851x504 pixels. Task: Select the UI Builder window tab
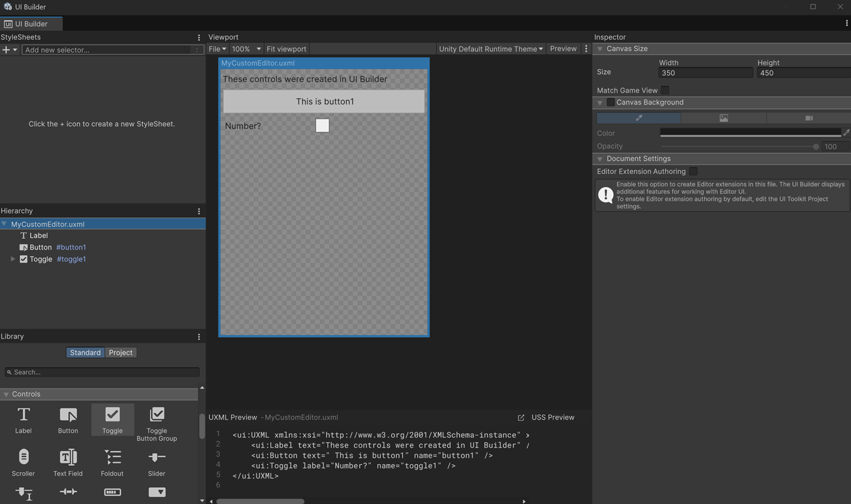coord(31,24)
